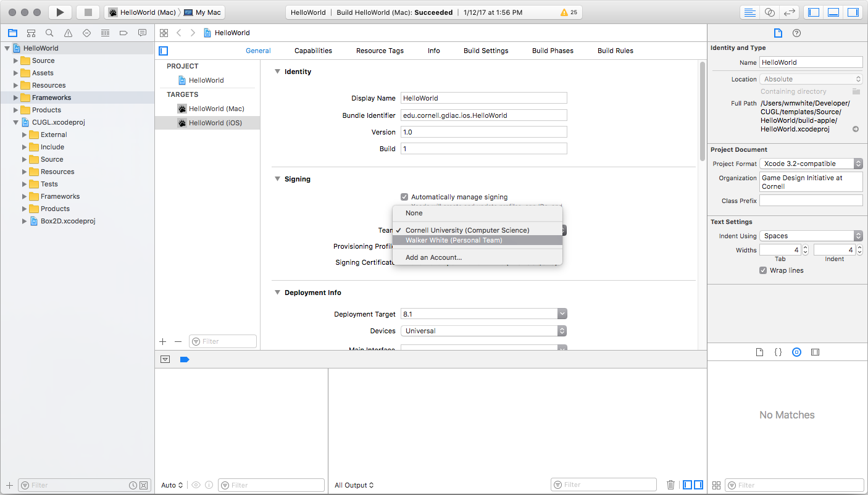Open the Deployment Target dropdown

[x=562, y=314]
